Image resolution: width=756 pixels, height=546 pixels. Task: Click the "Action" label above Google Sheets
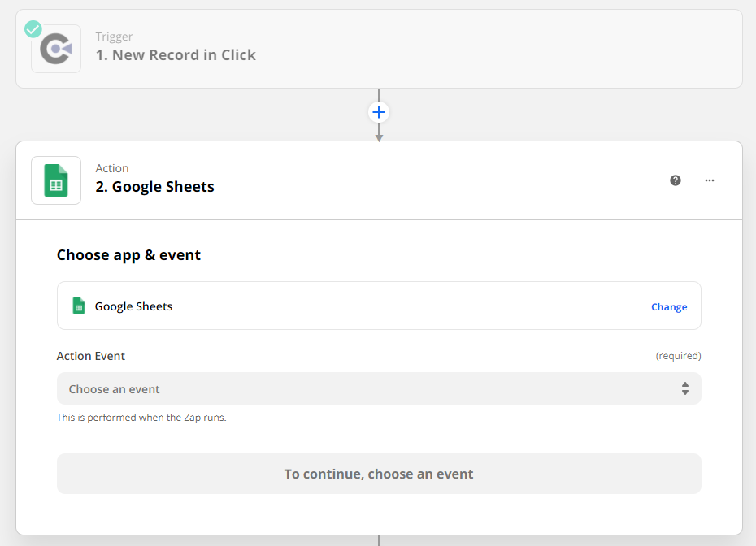pos(112,168)
